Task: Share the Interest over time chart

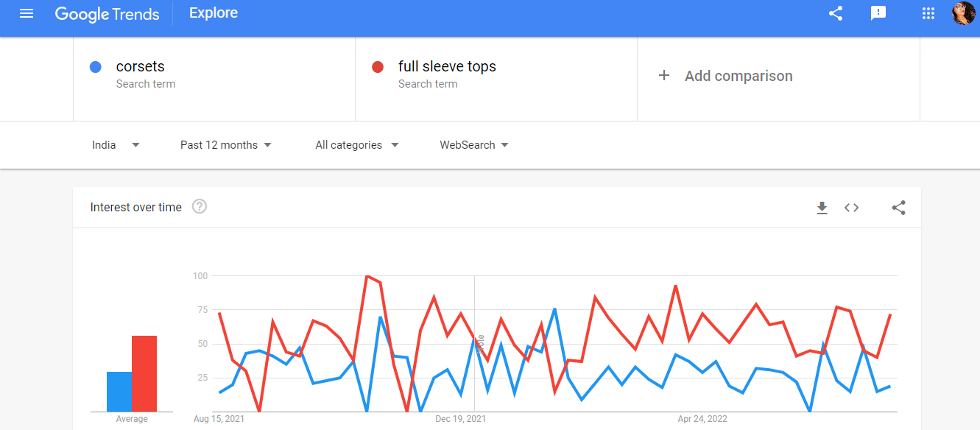Action: click(898, 208)
